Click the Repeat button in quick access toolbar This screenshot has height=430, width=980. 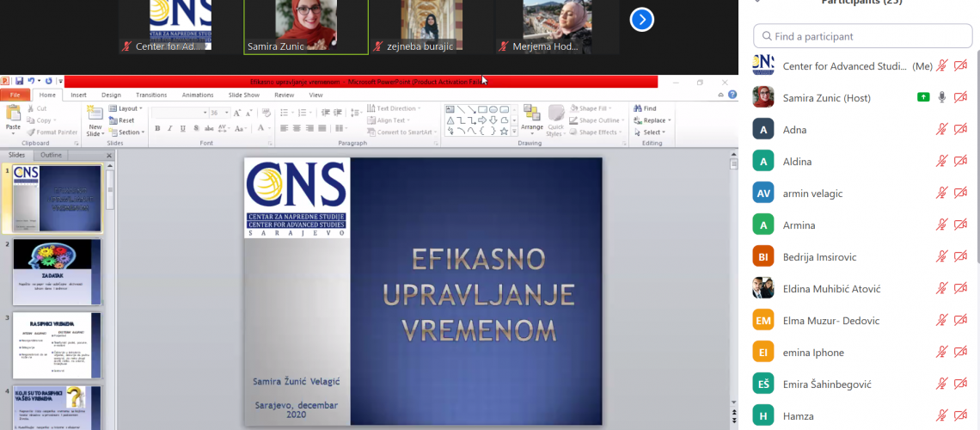(x=49, y=81)
